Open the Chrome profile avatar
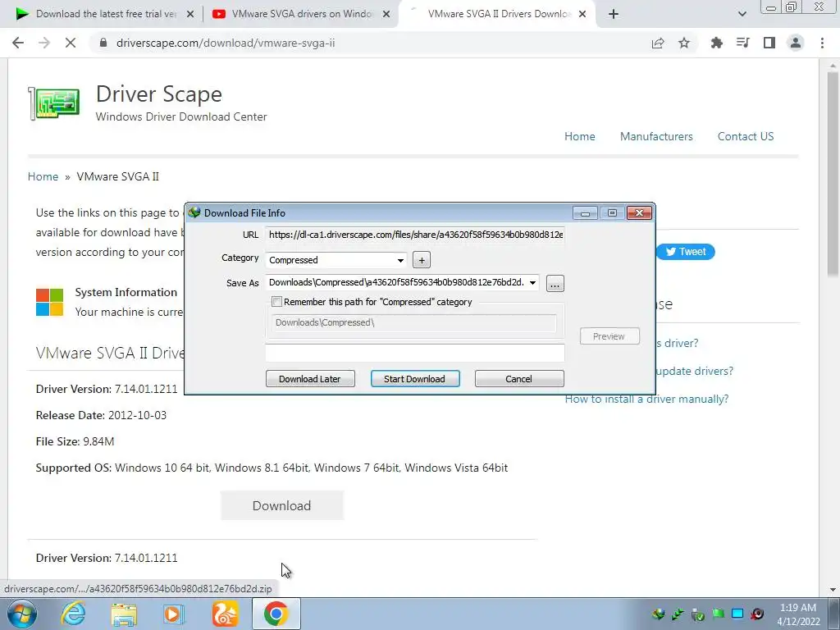840x630 pixels. pyautogui.click(x=796, y=43)
